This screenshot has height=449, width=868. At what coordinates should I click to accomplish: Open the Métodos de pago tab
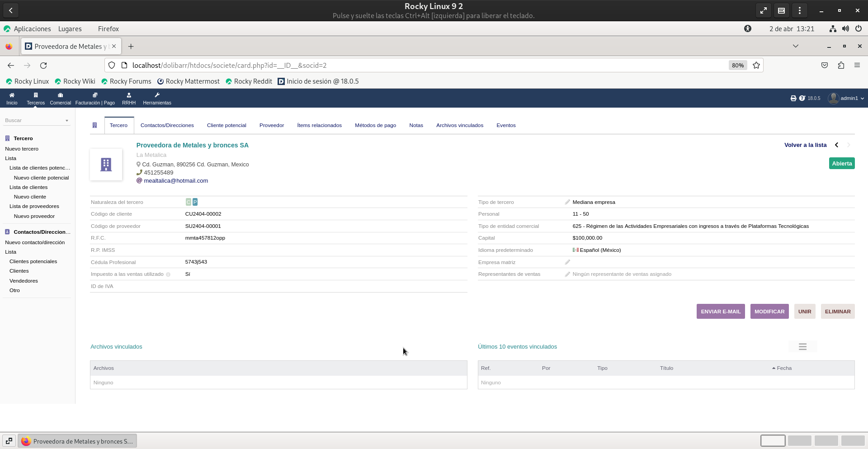375,125
